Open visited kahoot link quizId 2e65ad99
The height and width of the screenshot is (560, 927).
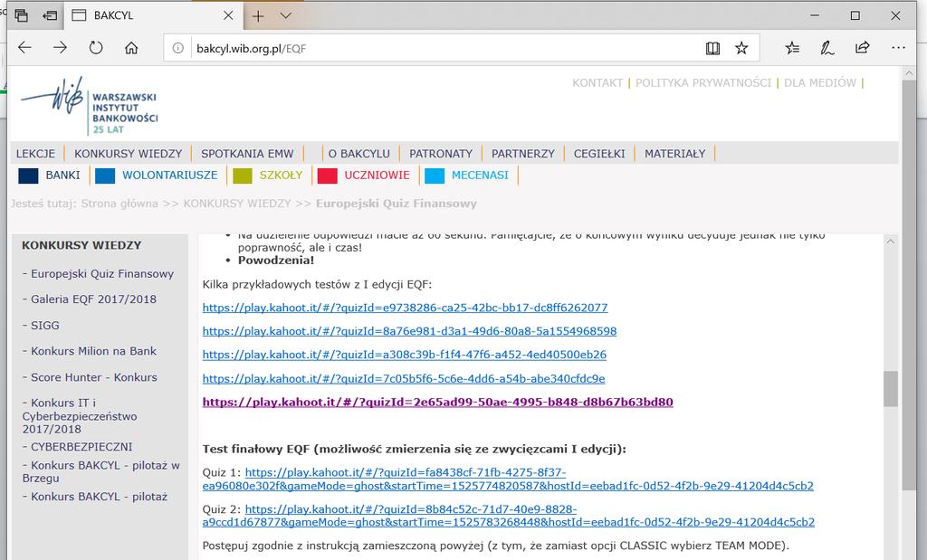point(437,402)
